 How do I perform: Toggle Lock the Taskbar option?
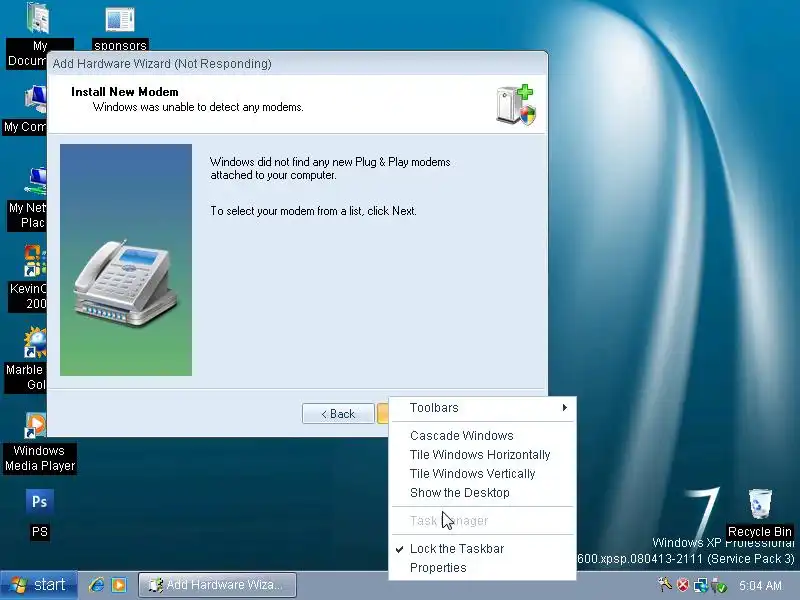pyautogui.click(x=482, y=548)
